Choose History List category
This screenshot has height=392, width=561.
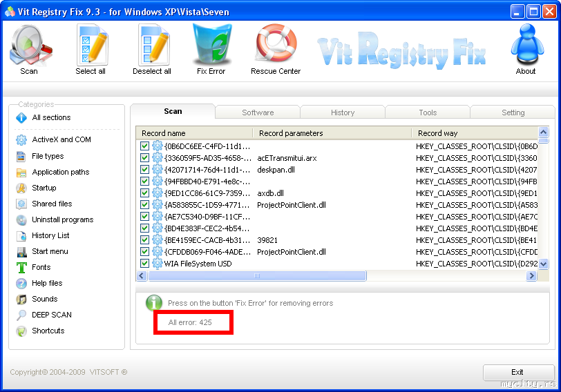coord(43,235)
